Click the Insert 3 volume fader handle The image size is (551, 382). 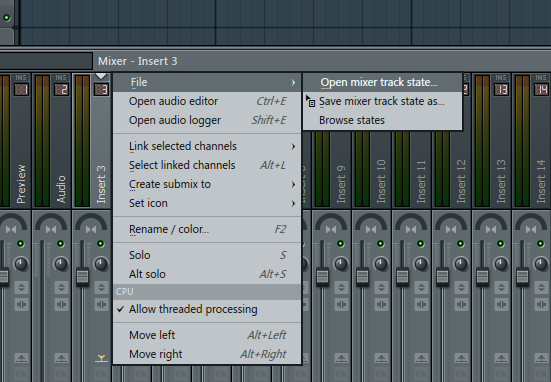click(x=83, y=276)
